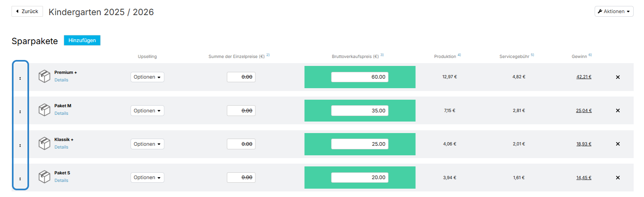
Task: Open the Aktionen dropdown menu
Action: pyautogui.click(x=614, y=12)
